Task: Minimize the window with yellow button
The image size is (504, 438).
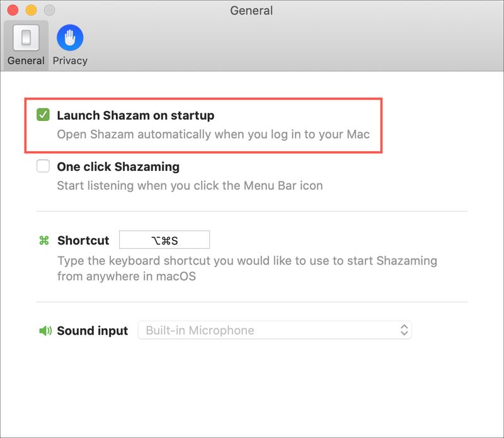Action: [31, 10]
